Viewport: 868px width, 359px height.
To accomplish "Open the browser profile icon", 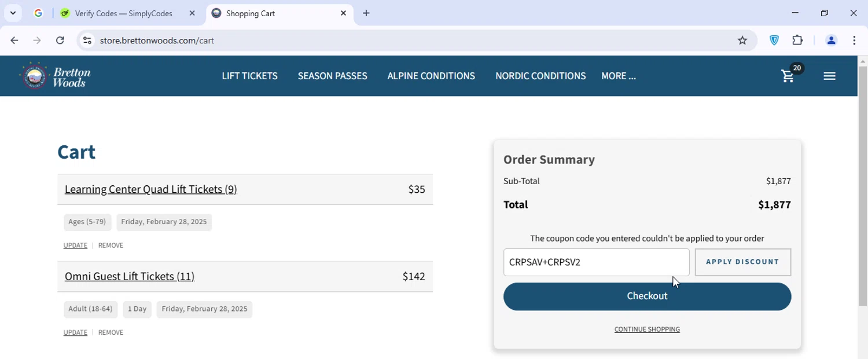I will 831,41.
